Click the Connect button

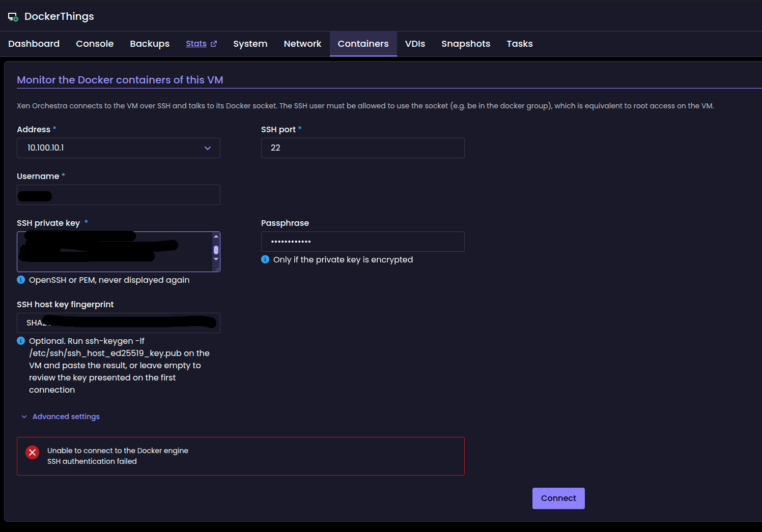(x=558, y=498)
